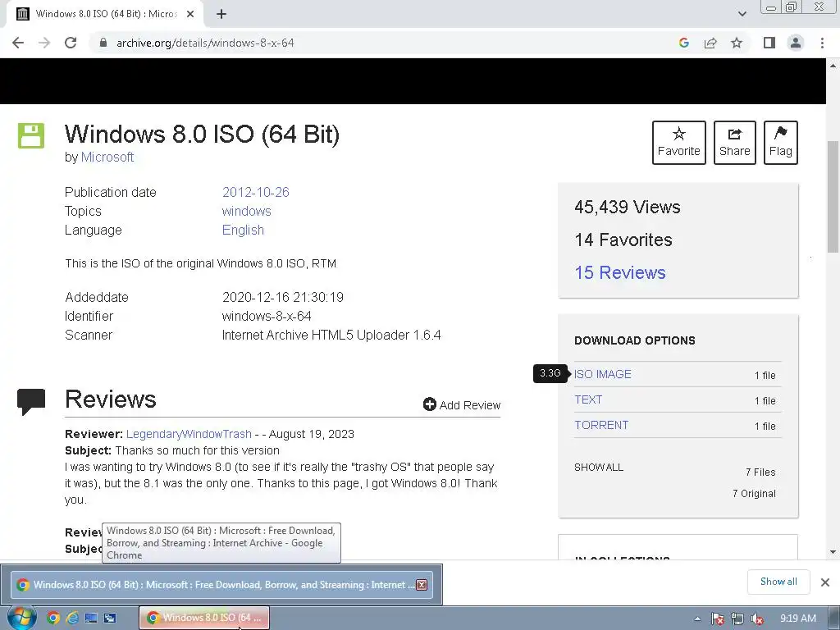
Task: Open the 2012-10-26 publication date link
Action: pos(256,192)
